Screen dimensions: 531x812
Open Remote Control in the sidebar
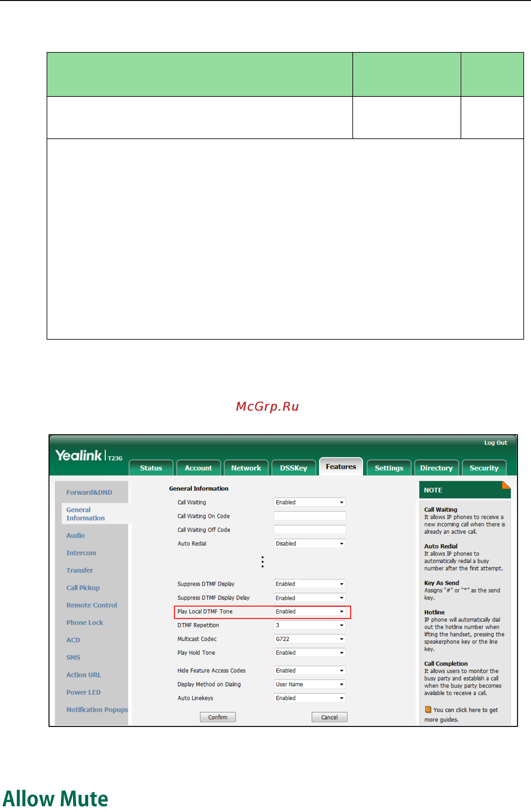pyautogui.click(x=92, y=605)
